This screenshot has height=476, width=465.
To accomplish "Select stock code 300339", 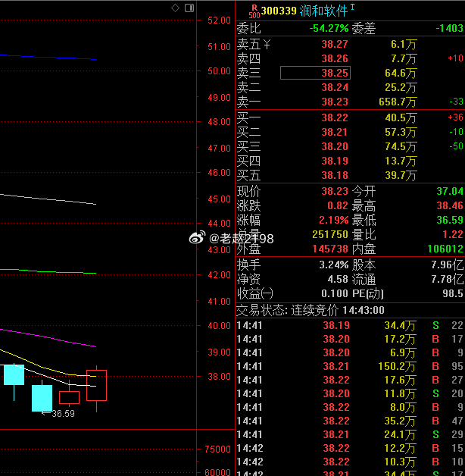I will coord(279,11).
